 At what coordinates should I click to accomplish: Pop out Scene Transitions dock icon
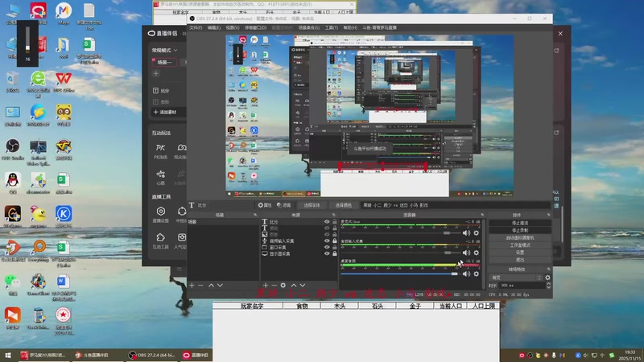coord(549,269)
